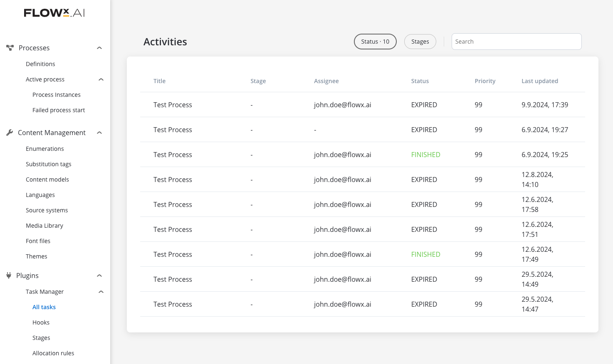Screen dimensions: 613x364
Task: Open Test Process updated 6.9.2024, 19:27
Action: tap(363, 130)
